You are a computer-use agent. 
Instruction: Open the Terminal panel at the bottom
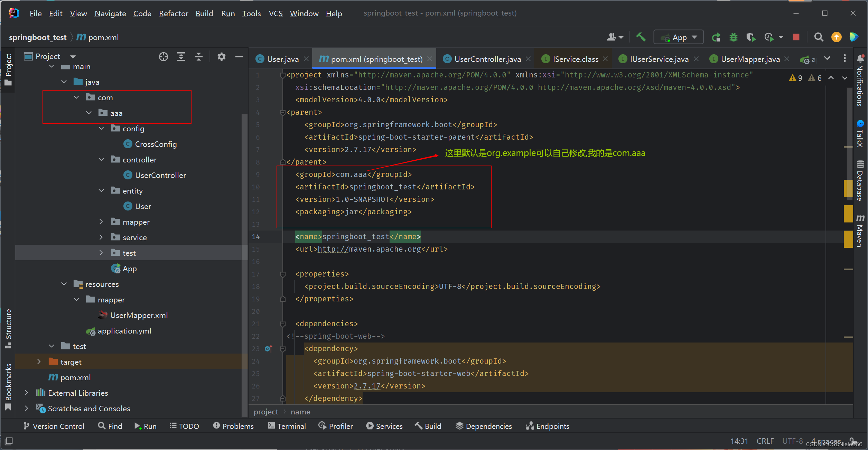point(286,426)
